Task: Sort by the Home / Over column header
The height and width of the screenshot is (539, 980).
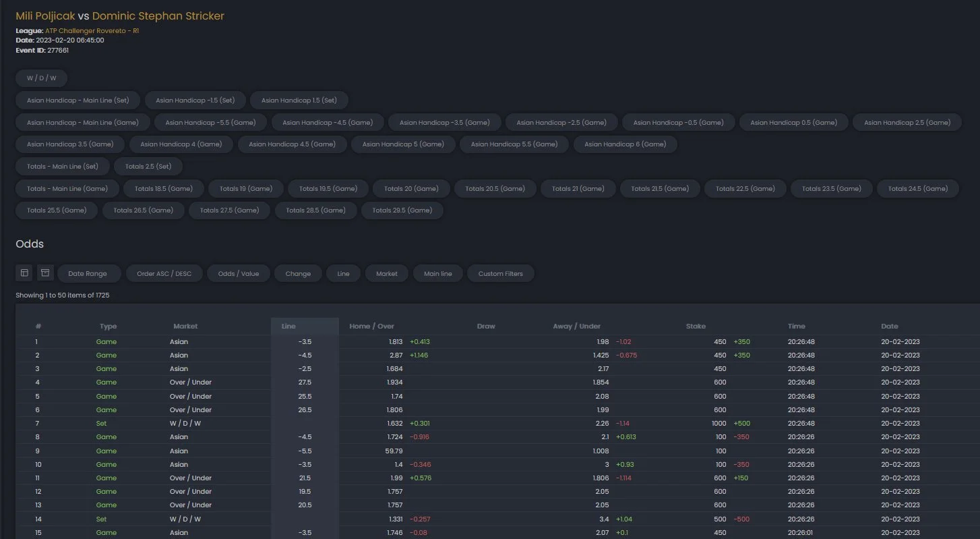Action: [x=371, y=327]
